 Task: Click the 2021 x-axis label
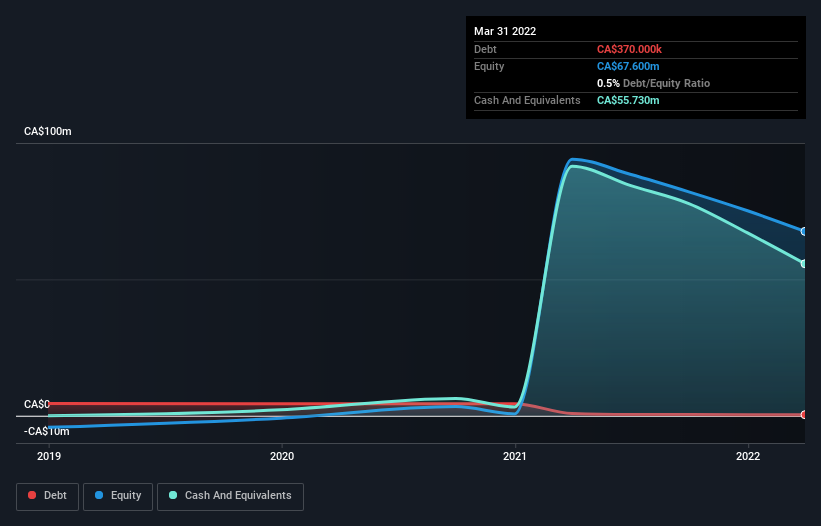515,456
